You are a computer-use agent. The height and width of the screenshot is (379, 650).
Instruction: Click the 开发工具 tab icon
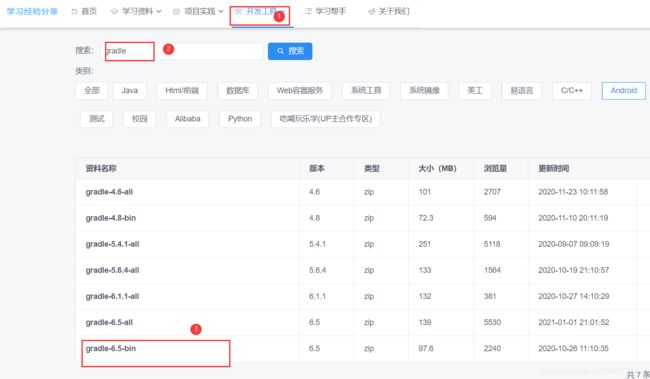238,12
